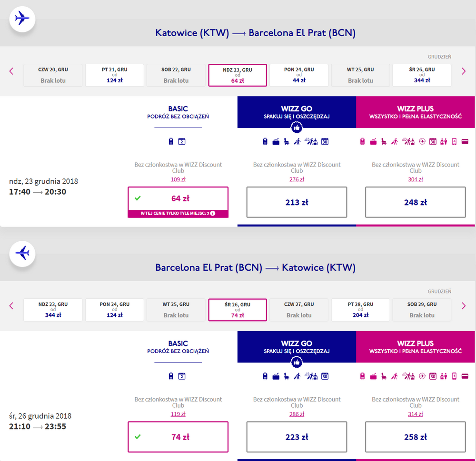Choose the outbound WIZZ PLUS 248 zł fare
This screenshot has width=476, height=461.
[415, 202]
